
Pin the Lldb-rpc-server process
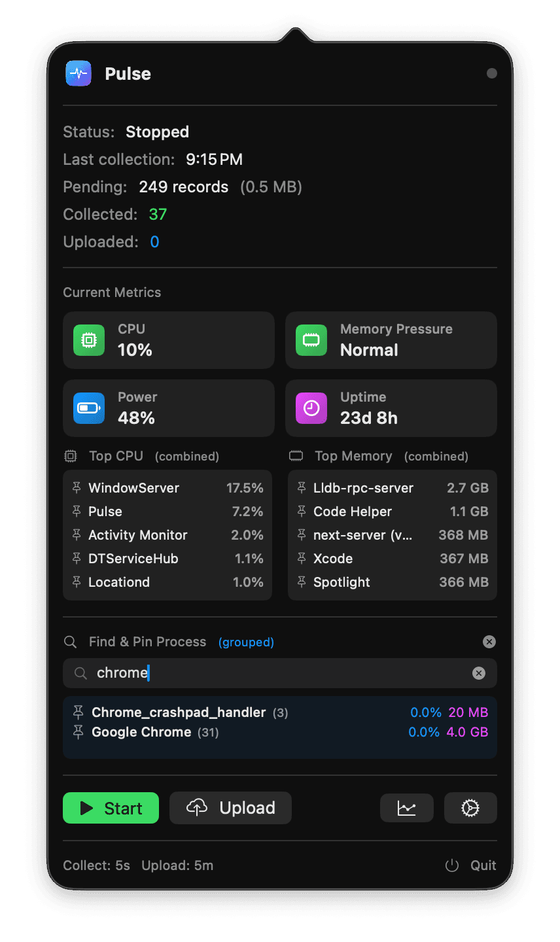tap(301, 487)
